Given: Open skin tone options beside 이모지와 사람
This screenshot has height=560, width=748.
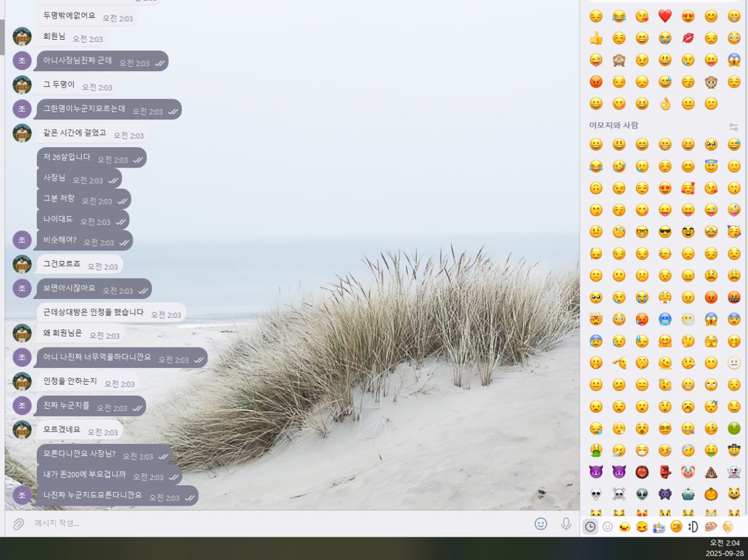Looking at the screenshot, I should [733, 126].
